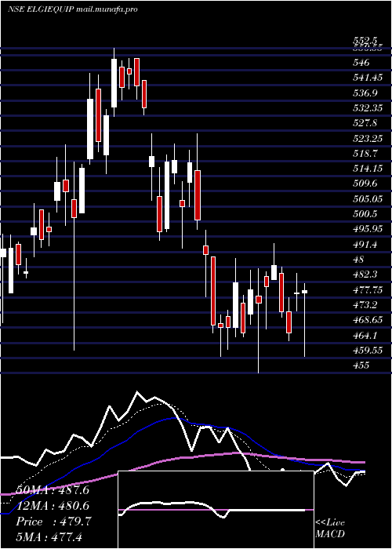The width and height of the screenshot is (392, 549).
Task: Click the 518.7 price axis label
Action: tap(365, 153)
